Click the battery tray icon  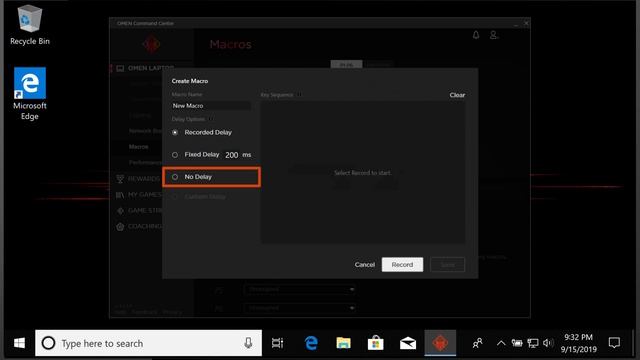(x=517, y=343)
